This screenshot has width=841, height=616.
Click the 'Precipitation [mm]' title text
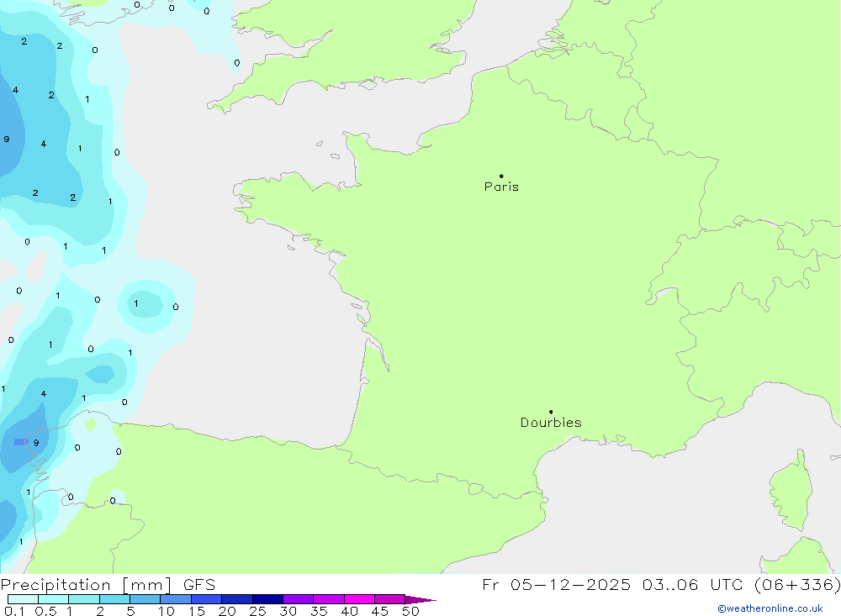[x=86, y=585]
